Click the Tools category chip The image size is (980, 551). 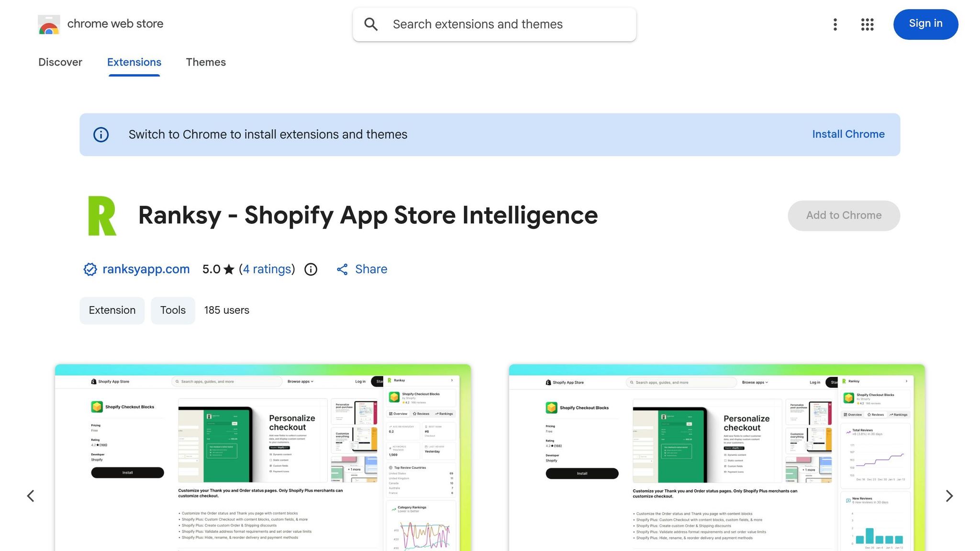point(173,310)
